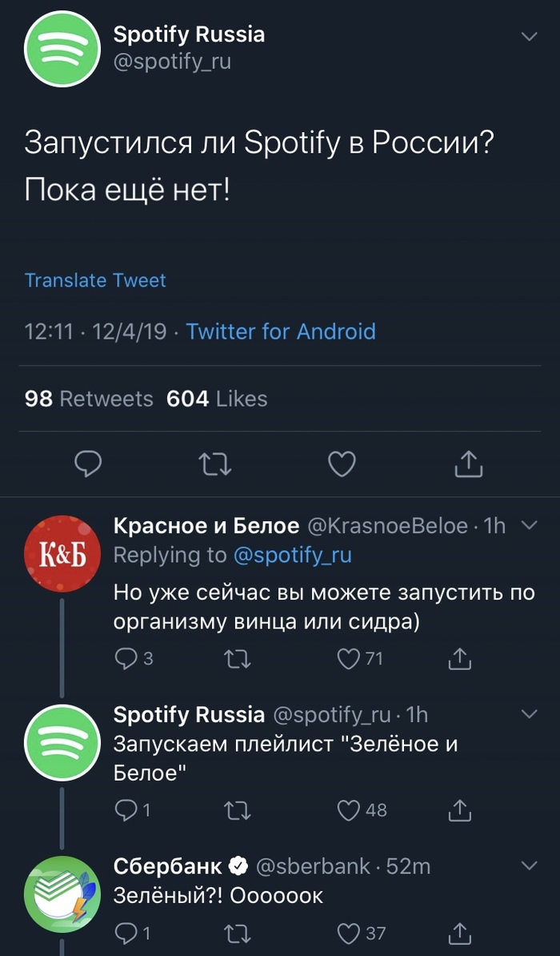Share the Сбербанк reply

(x=459, y=933)
